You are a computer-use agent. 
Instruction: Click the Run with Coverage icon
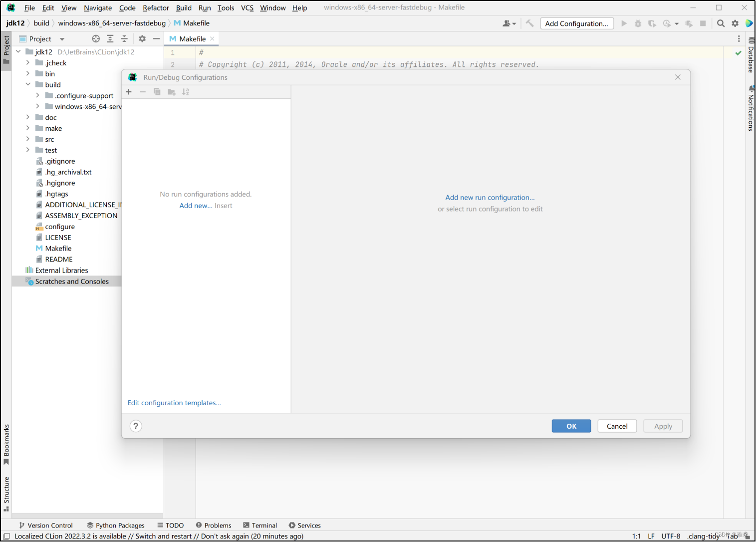(x=652, y=23)
